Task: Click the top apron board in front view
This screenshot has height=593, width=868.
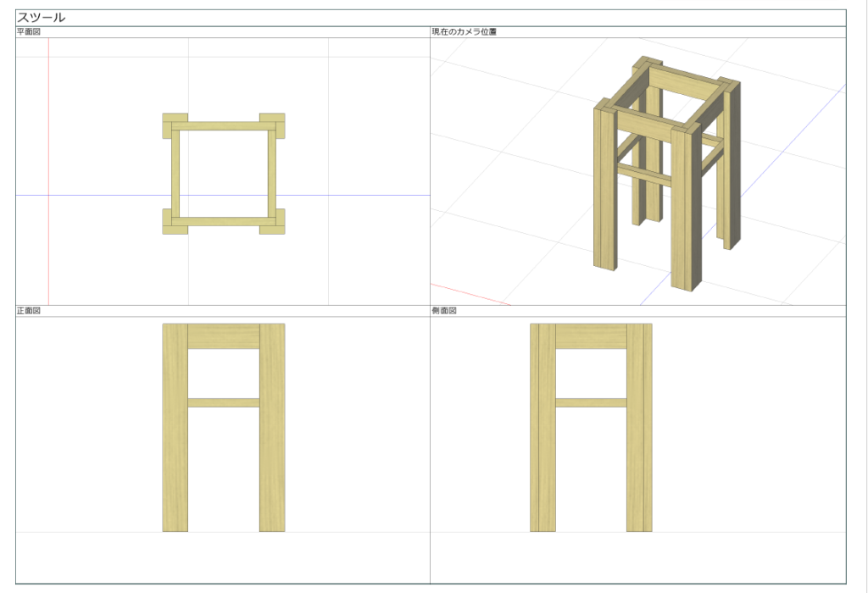Action: [x=224, y=335]
